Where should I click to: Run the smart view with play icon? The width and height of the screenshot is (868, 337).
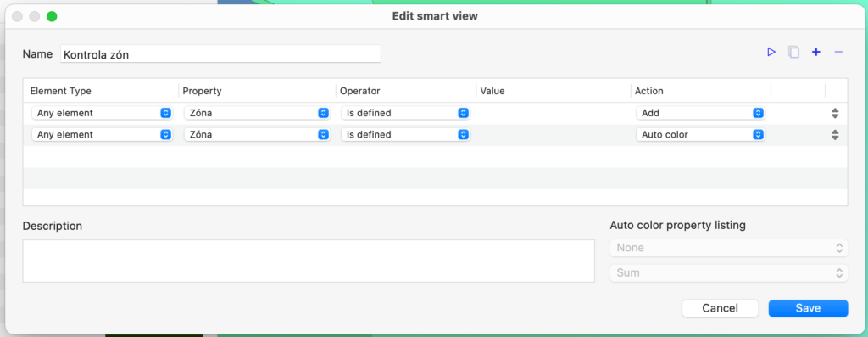click(x=771, y=52)
